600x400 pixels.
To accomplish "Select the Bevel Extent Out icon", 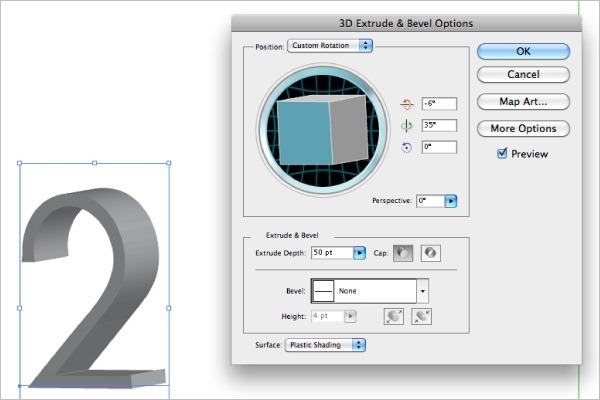I will pos(394,317).
